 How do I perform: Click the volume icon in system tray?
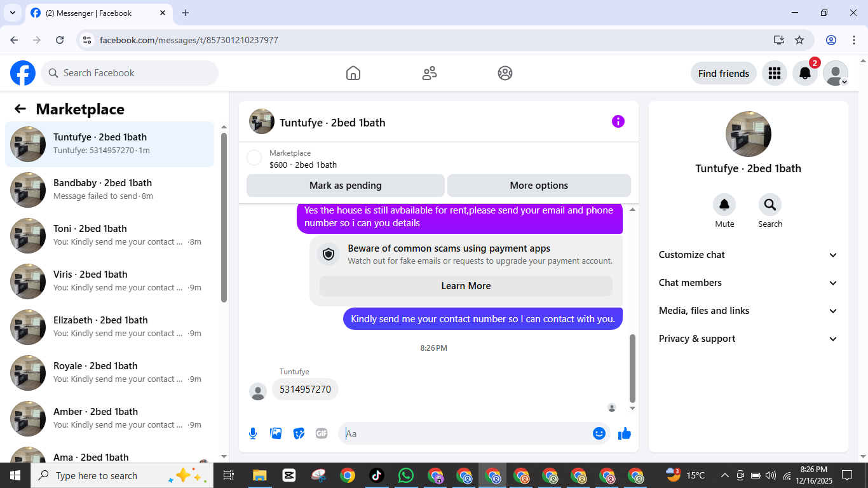771,475
